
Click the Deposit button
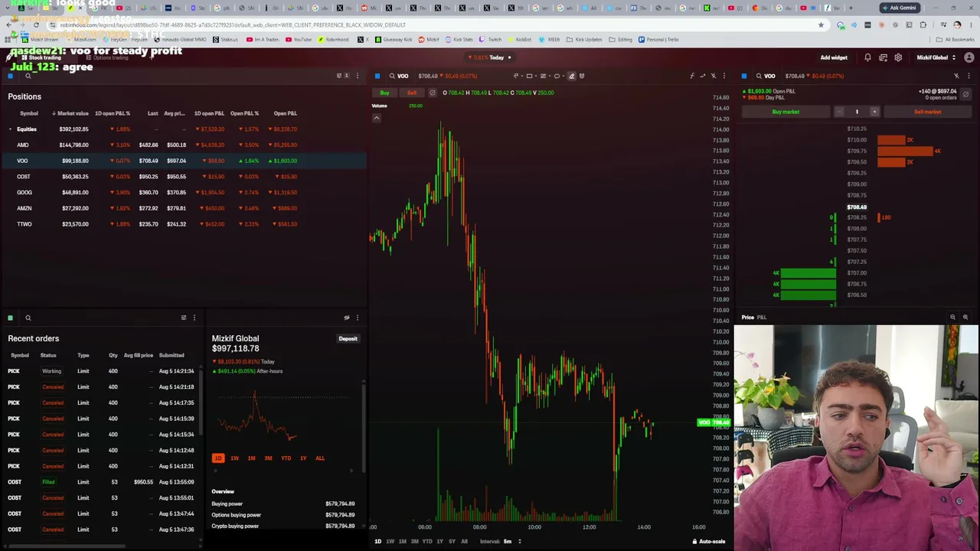(348, 338)
